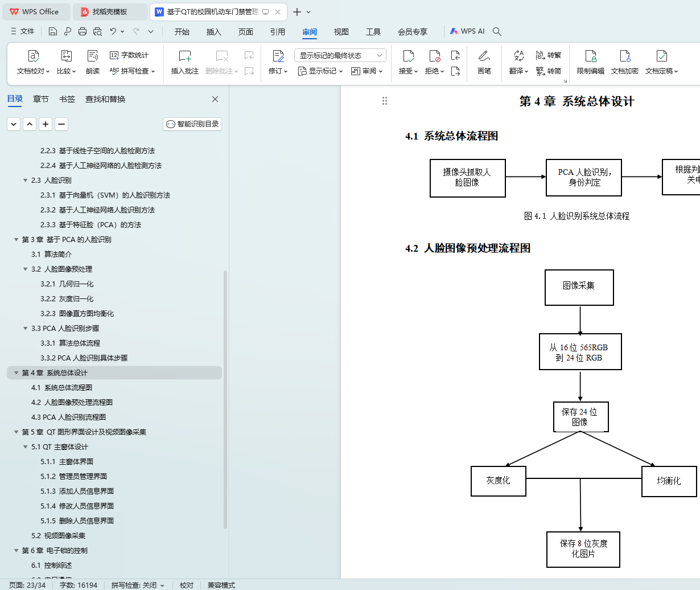Open the 找稻壳模板 tab

click(x=110, y=11)
